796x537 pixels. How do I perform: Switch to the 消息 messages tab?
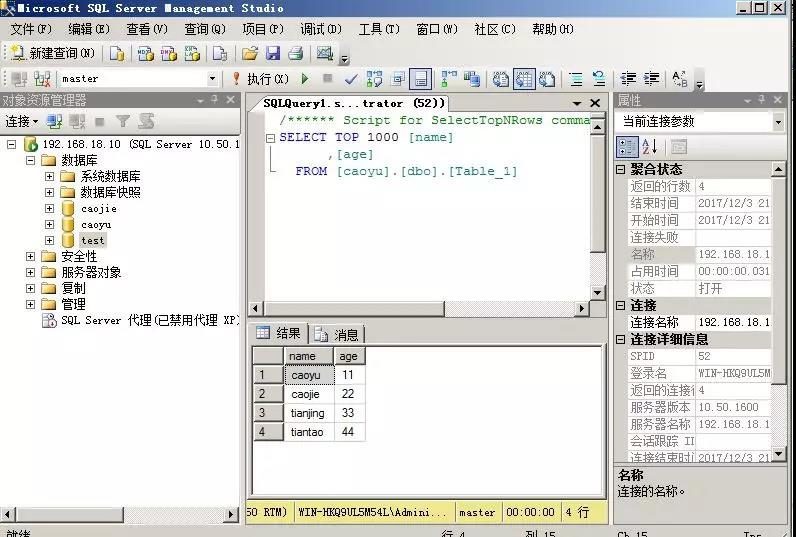pos(337,334)
